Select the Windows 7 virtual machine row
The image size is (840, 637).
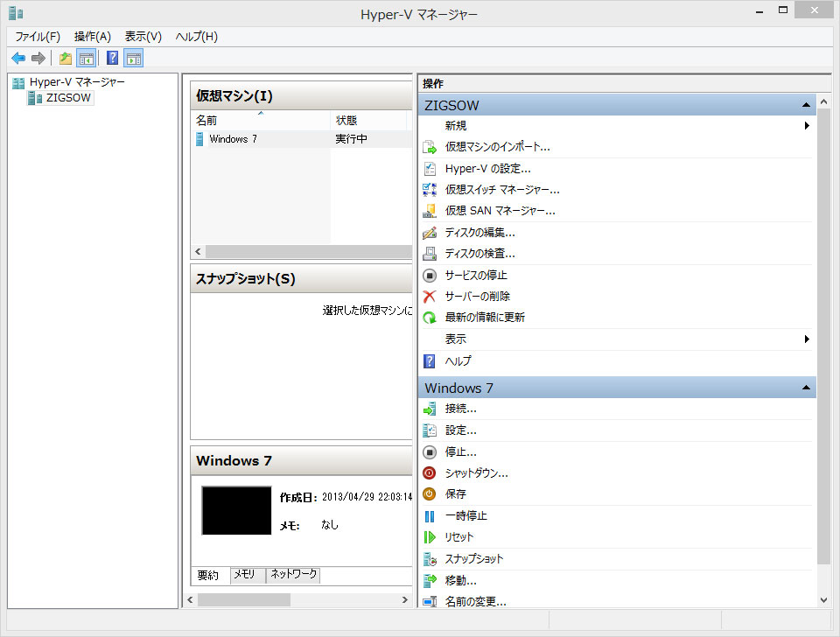pyautogui.click(x=301, y=139)
